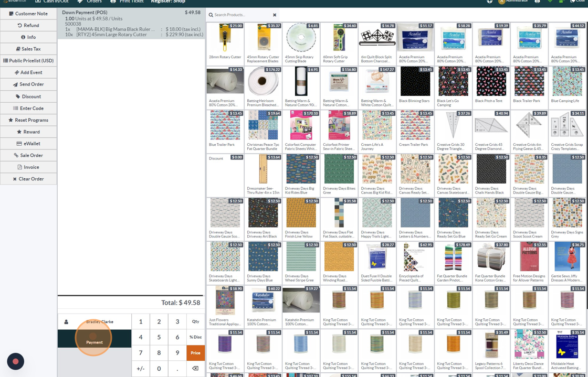Viewport: 588px width, 377px height.
Task: Add Black Let's Go Camping fabric
Action: [x=453, y=88]
